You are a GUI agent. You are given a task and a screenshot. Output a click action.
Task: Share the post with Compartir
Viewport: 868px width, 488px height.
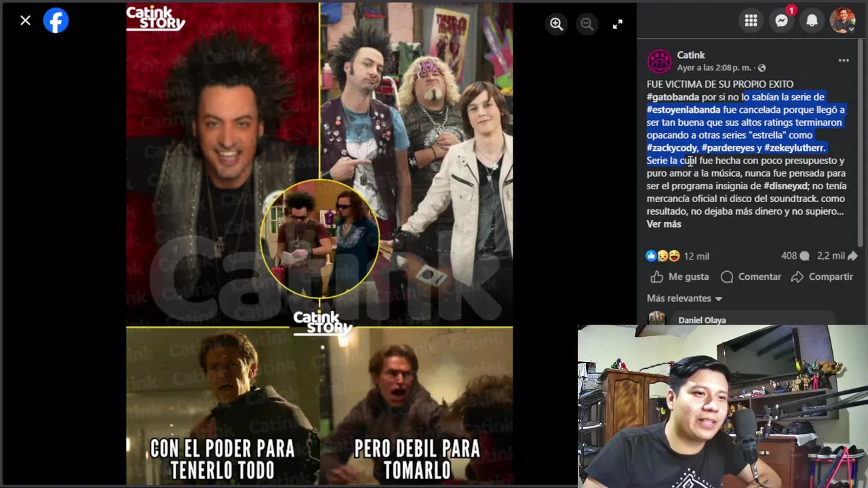pos(822,277)
